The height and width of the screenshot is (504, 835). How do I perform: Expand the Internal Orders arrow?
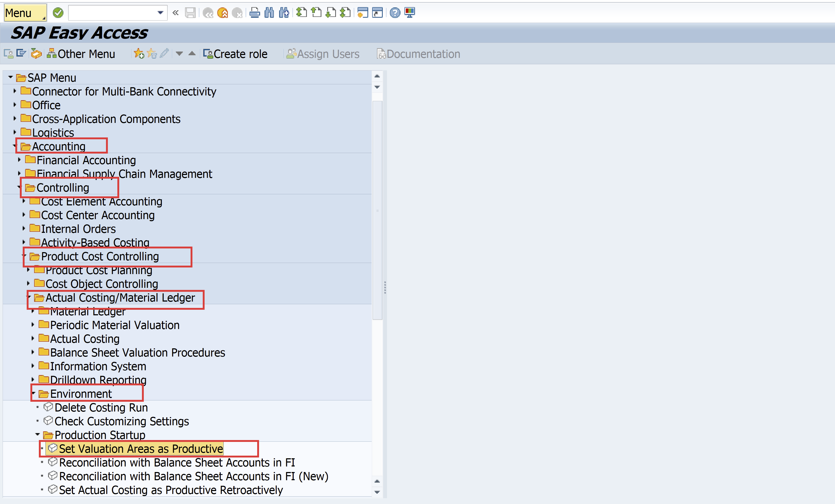click(24, 228)
